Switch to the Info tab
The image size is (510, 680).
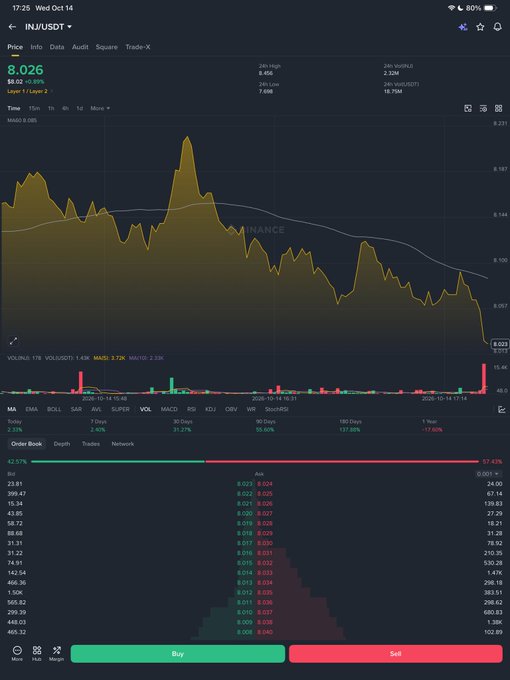[36, 47]
